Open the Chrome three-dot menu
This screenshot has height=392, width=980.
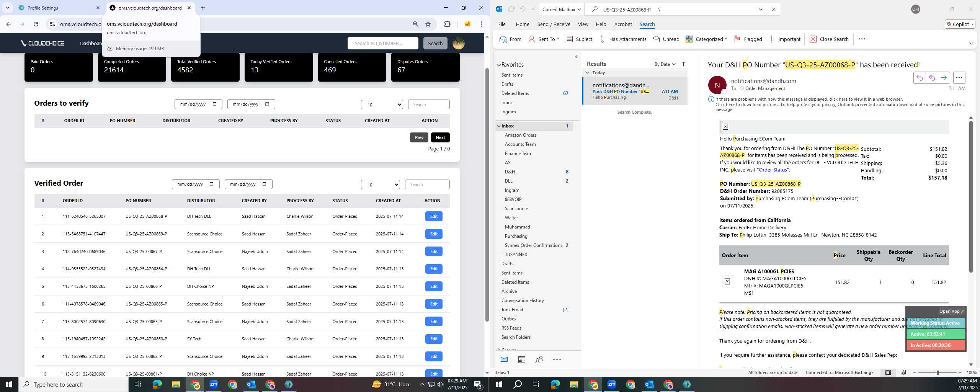tap(482, 24)
